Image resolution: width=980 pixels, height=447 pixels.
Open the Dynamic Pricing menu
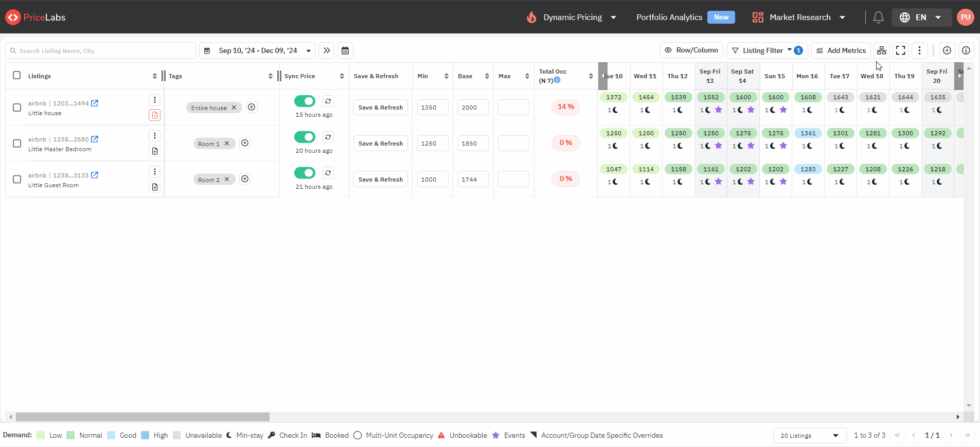[572, 17]
